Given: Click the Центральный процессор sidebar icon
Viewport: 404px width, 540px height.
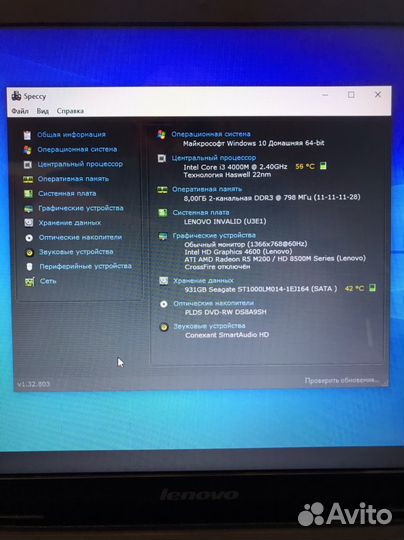Looking at the screenshot, I should (x=28, y=165).
